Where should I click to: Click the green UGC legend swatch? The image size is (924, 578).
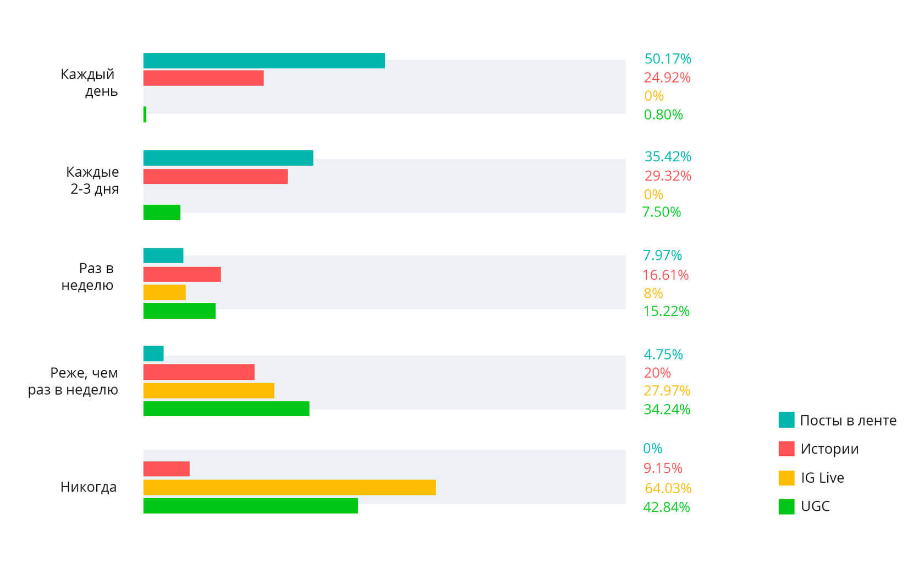[787, 506]
